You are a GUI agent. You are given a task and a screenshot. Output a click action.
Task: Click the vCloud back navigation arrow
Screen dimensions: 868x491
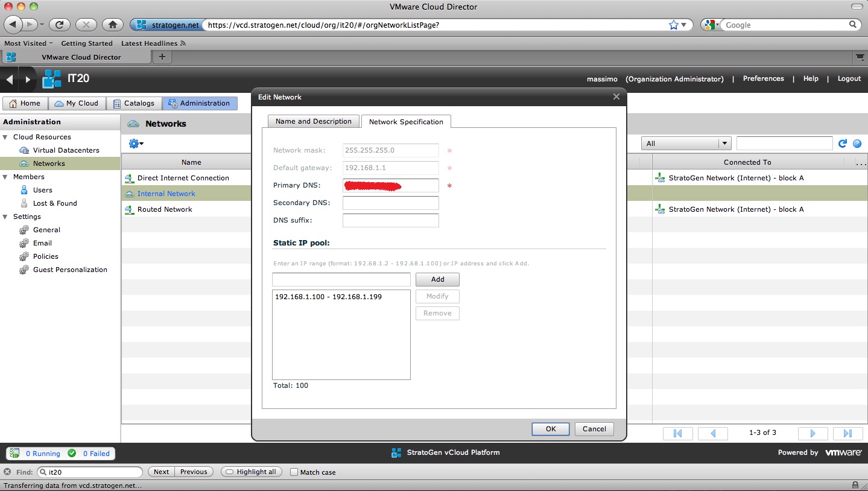[x=9, y=79]
